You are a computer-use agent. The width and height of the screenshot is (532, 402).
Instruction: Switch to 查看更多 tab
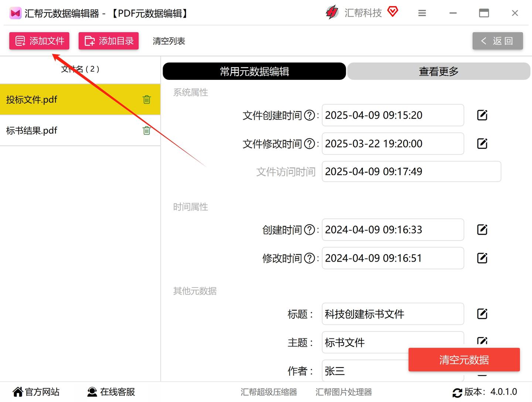point(439,71)
